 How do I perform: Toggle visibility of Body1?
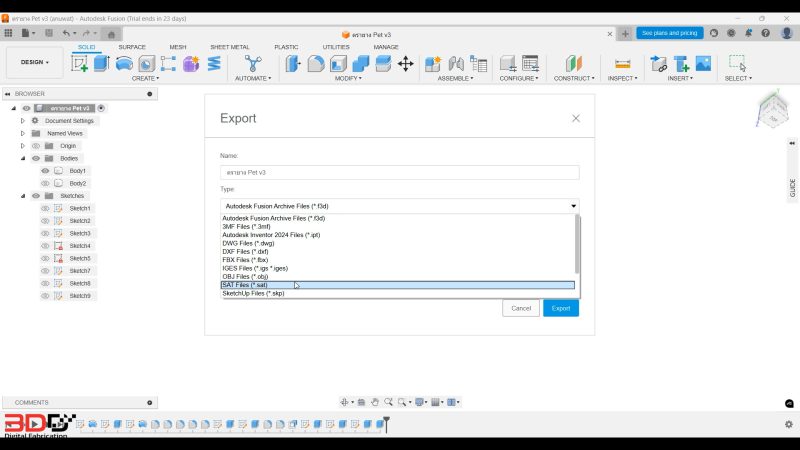point(45,171)
